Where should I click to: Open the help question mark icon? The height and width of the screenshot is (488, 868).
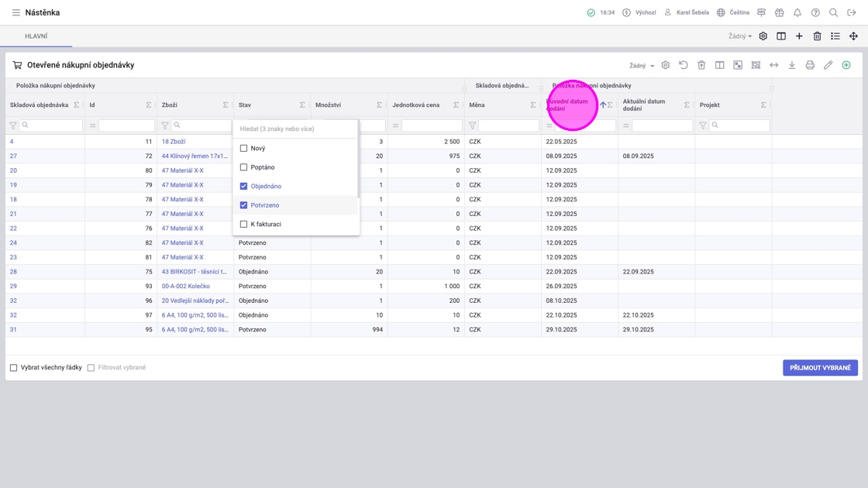tap(815, 12)
